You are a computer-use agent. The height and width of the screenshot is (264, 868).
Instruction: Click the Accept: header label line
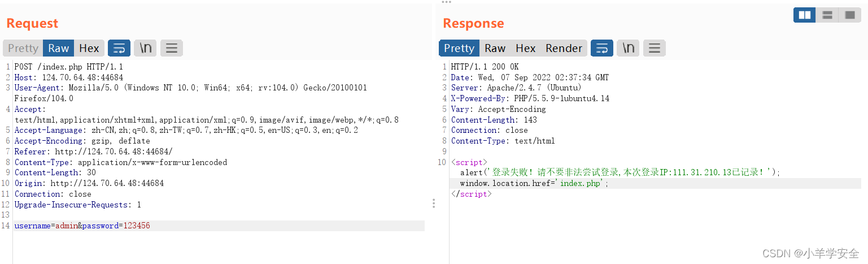pos(30,109)
